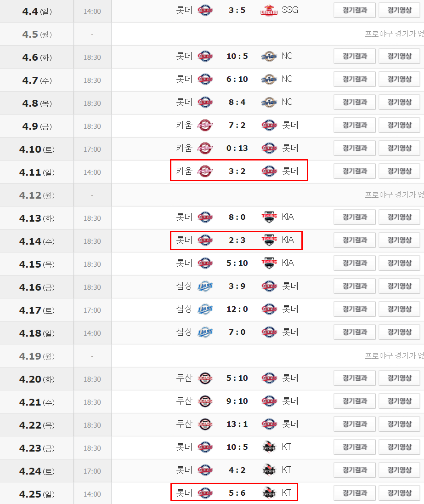
Task: View 경기결과 for the 4.20 game
Action: (355, 378)
